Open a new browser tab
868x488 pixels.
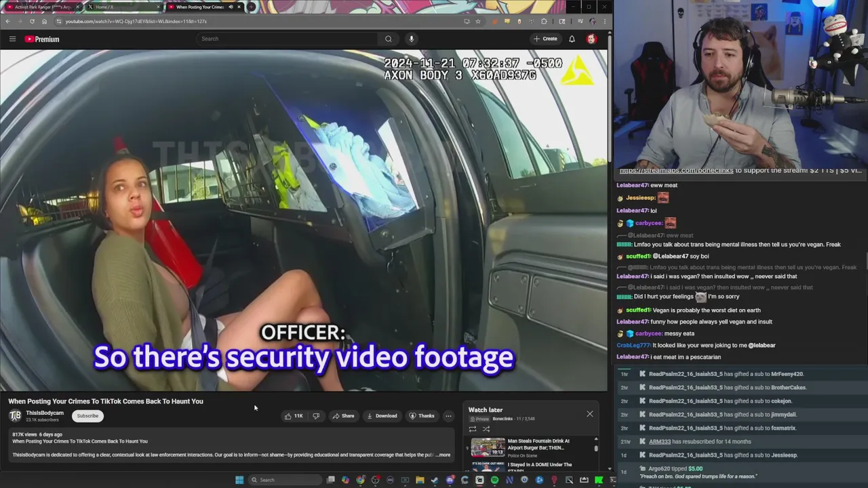coord(251,7)
